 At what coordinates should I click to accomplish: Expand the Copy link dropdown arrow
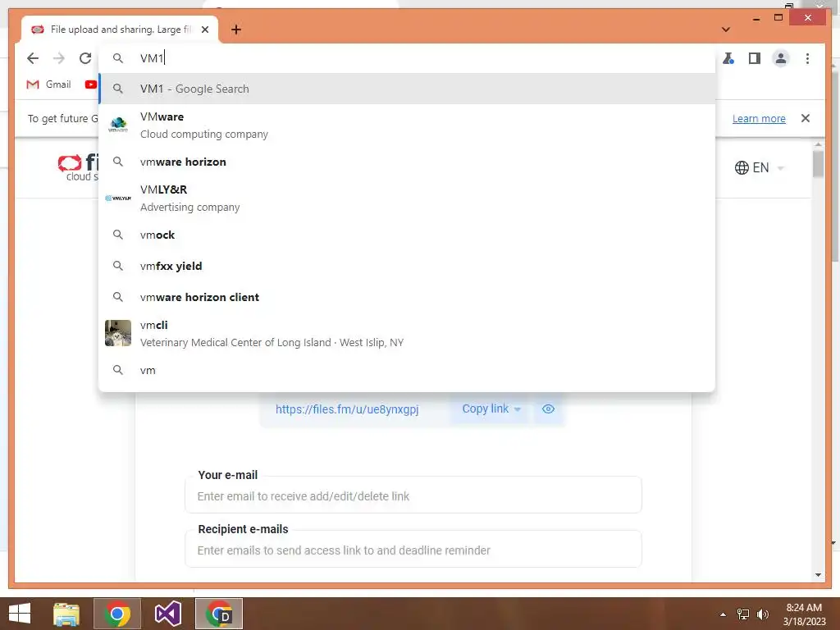point(518,409)
